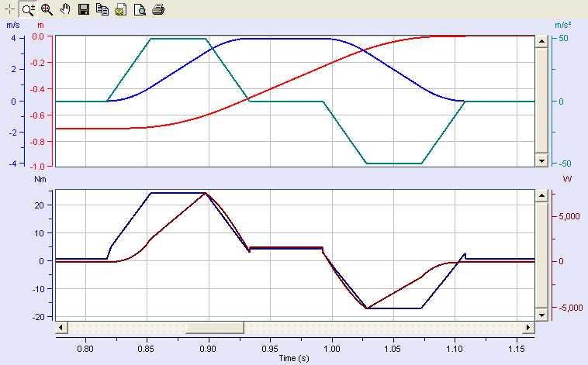The height and width of the screenshot is (365, 588).
Task: Activate the zoom in/out magnifier tool
Action: pos(27,9)
